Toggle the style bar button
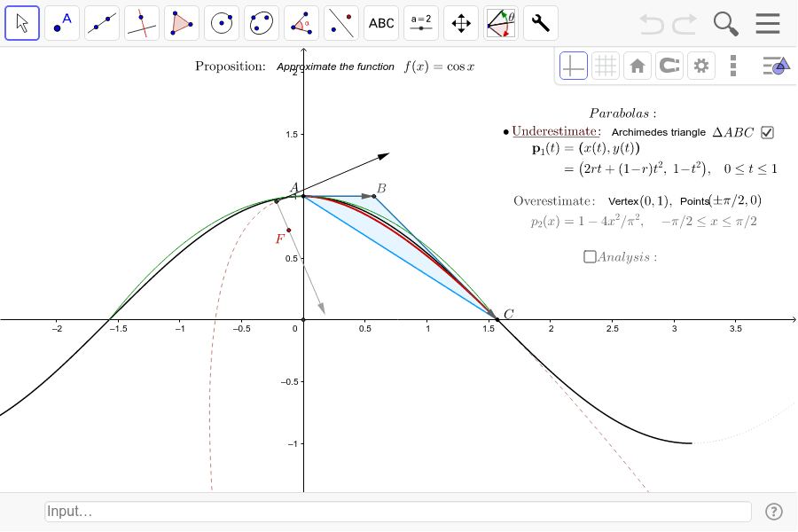The width and height of the screenshot is (798, 532). pyautogui.click(x=776, y=66)
